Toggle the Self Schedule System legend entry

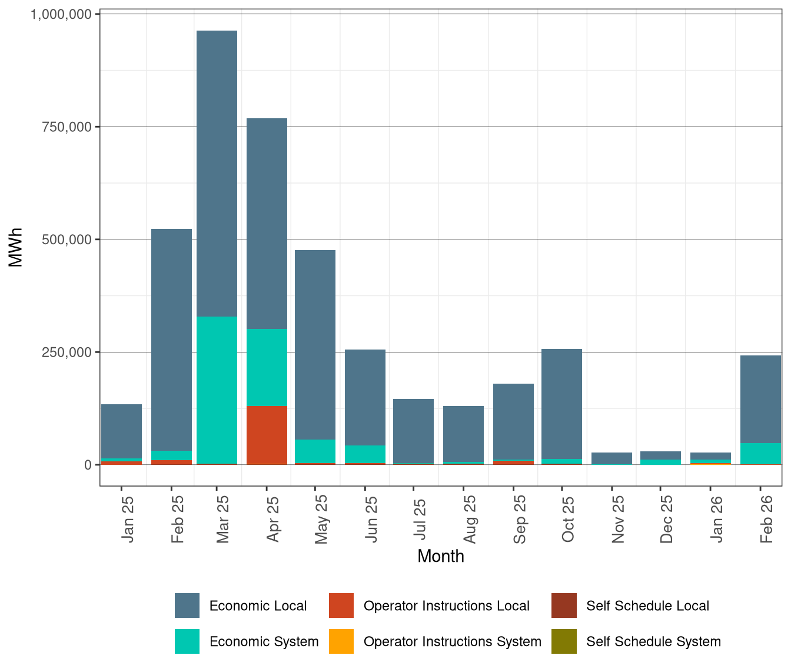pyautogui.click(x=653, y=642)
